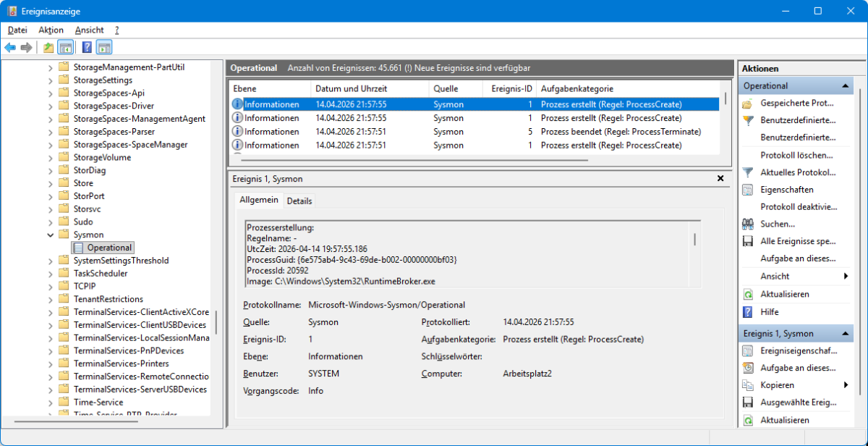Click the Ereignisanzeige title bar app icon
Image resolution: width=868 pixels, height=446 pixels.
(12, 11)
